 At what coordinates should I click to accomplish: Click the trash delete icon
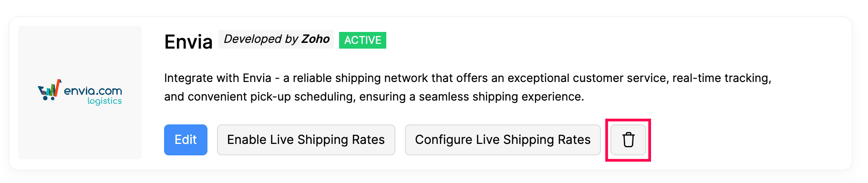628,140
